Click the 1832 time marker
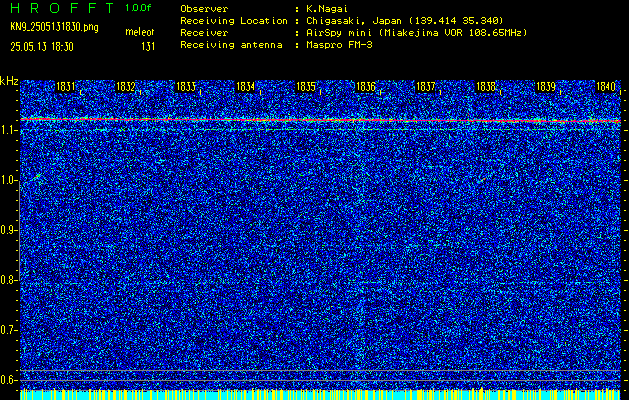This screenshot has width=629, height=400. coord(126,87)
